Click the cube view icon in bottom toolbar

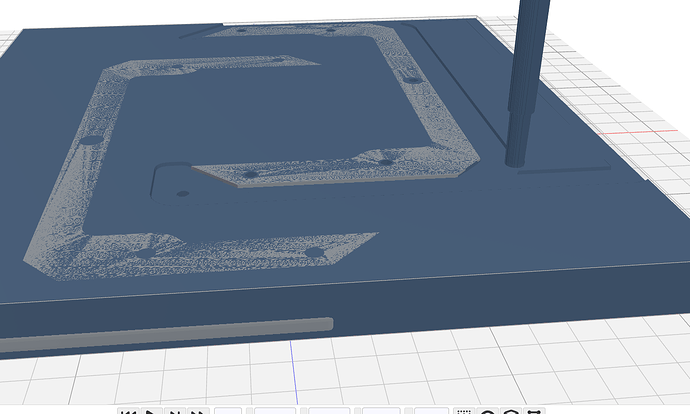511,411
